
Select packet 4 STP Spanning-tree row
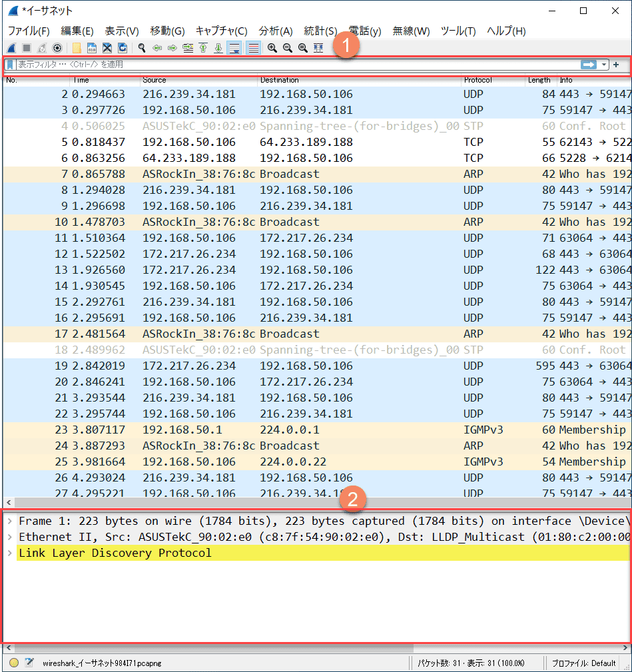(317, 127)
